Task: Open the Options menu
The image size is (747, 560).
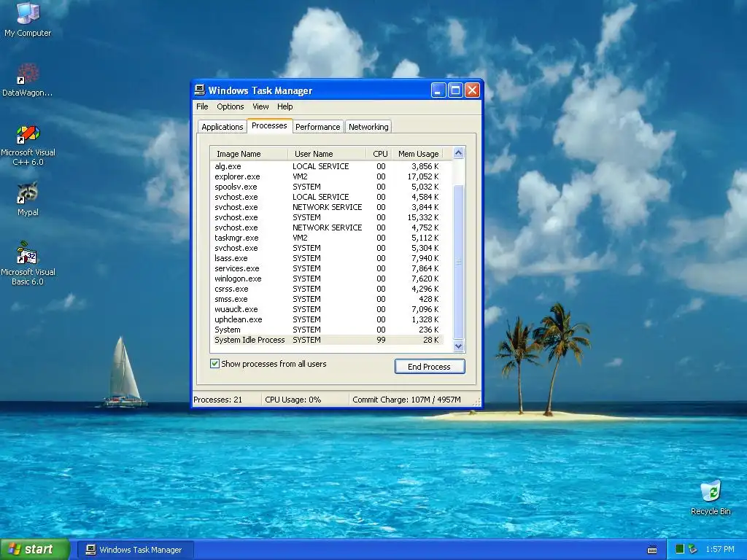Action: (x=230, y=106)
